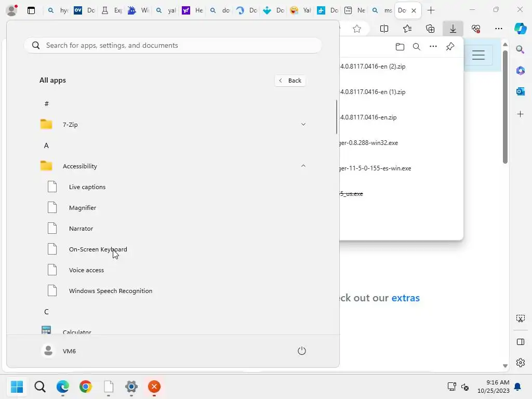Open Windows Speech Recognition
This screenshot has width=532, height=399.
click(x=110, y=291)
